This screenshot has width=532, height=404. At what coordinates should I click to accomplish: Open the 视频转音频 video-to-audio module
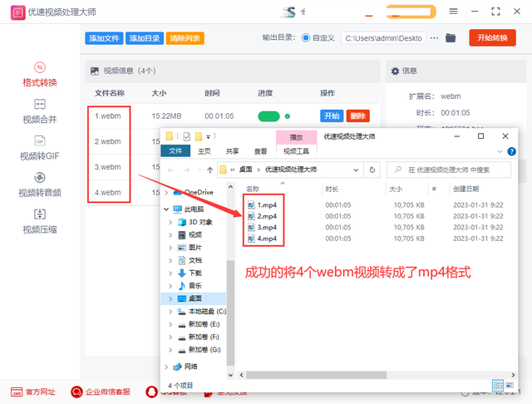tap(40, 185)
